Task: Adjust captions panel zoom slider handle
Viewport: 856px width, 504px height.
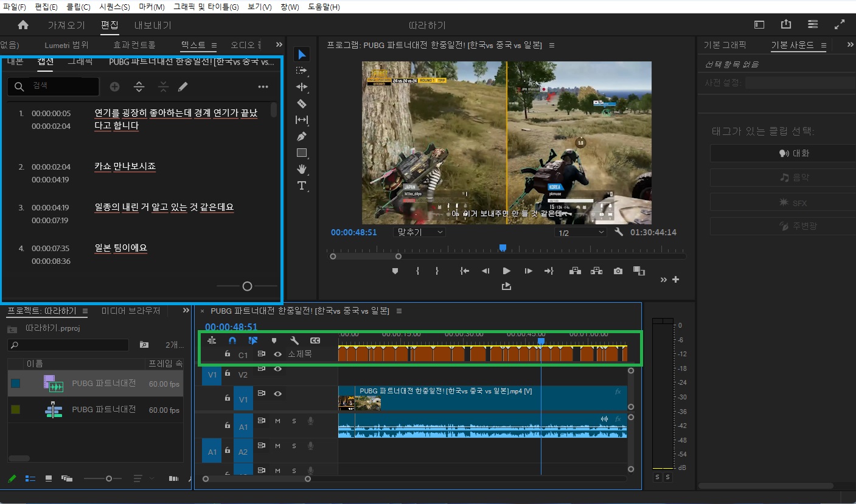Action: coord(247,286)
